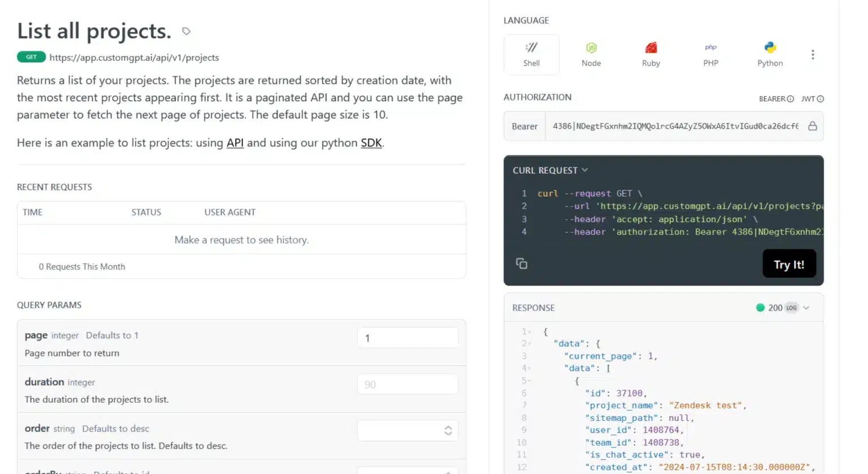Click the Try It! button
868x474 pixels.
coord(789,264)
